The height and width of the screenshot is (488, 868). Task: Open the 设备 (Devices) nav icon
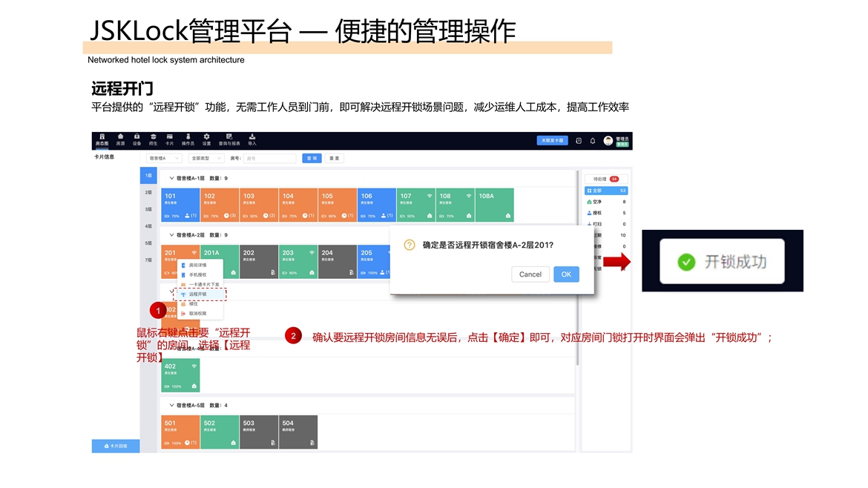(x=137, y=137)
